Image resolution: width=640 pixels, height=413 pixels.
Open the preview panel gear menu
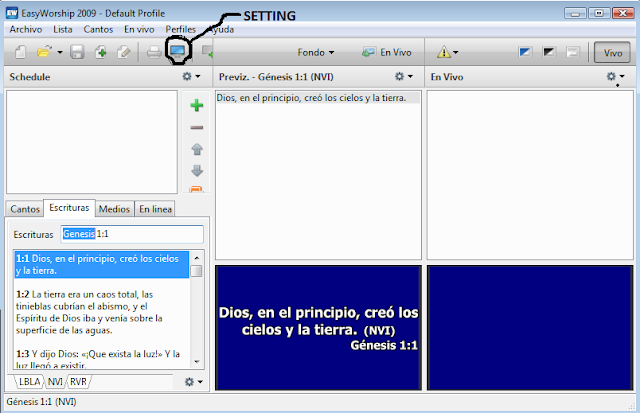point(404,76)
